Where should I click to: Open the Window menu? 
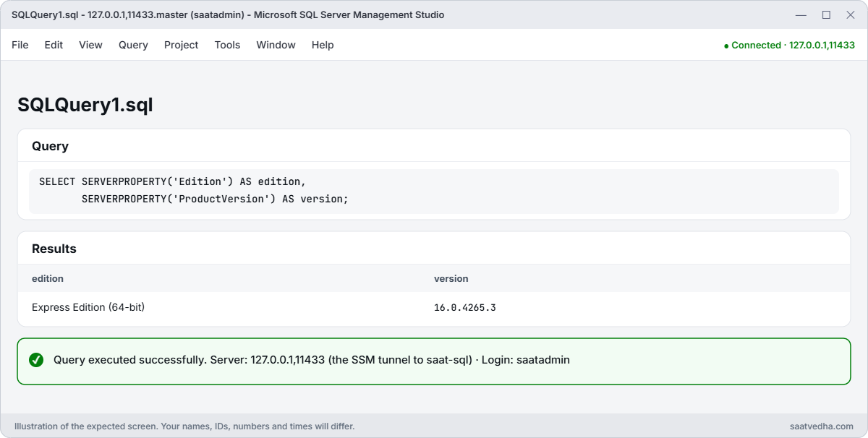tap(276, 45)
